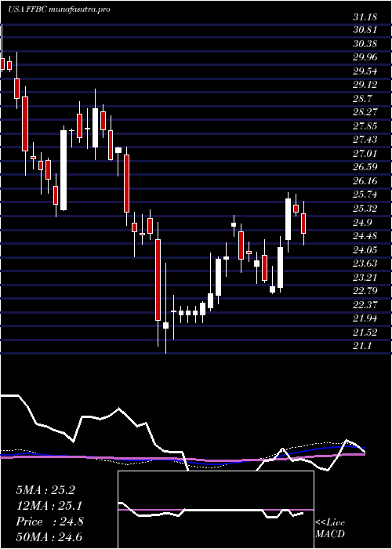Select the 25.32 price axis label
Screen dimensions: 392x549
click(x=365, y=209)
